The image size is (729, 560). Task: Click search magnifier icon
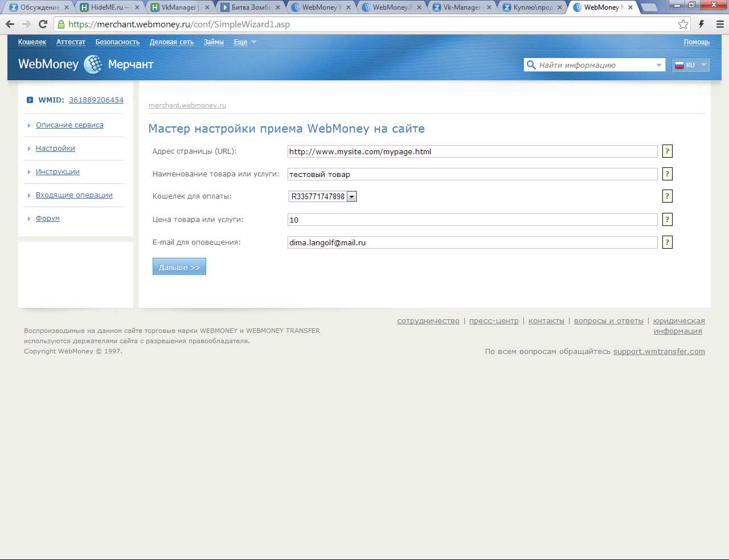(x=531, y=65)
